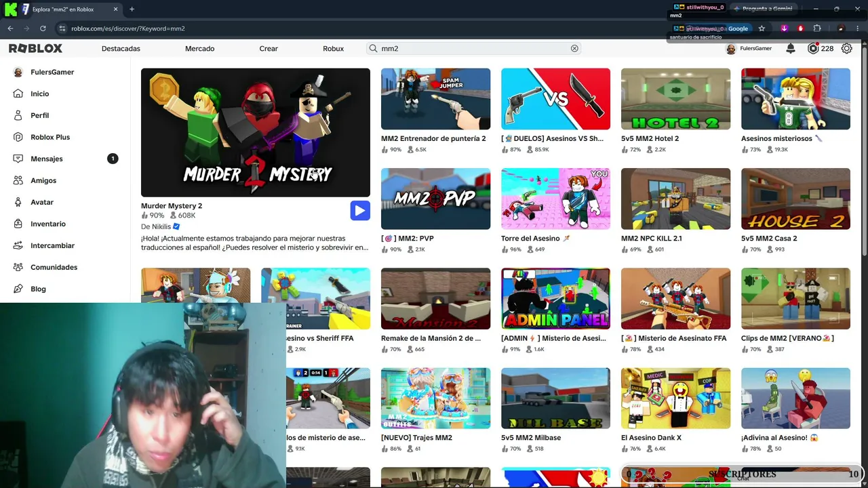The width and height of the screenshot is (868, 488).
Task: Play Murder Mystery 2 with blue play button
Action: coord(360,210)
